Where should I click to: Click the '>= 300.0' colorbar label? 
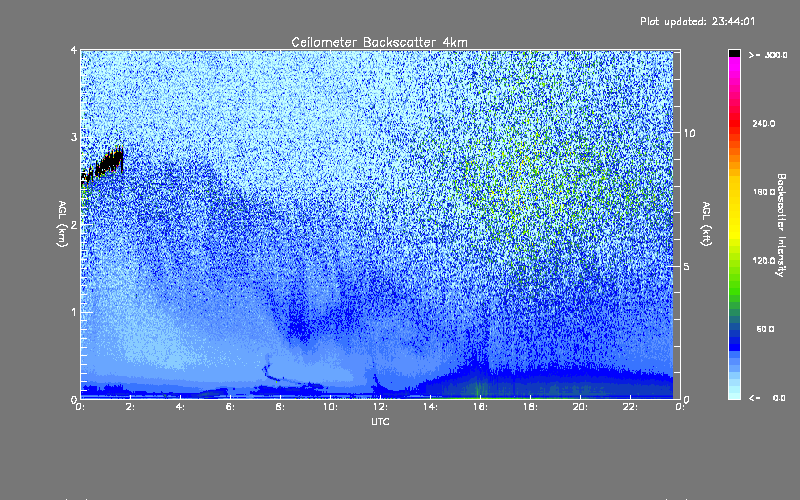768,55
